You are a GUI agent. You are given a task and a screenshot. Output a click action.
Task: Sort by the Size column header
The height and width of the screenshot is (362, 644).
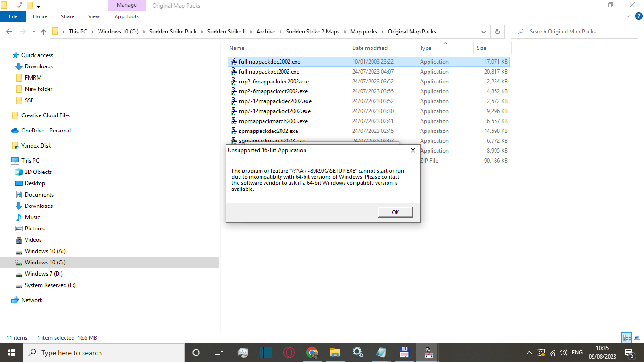point(481,48)
